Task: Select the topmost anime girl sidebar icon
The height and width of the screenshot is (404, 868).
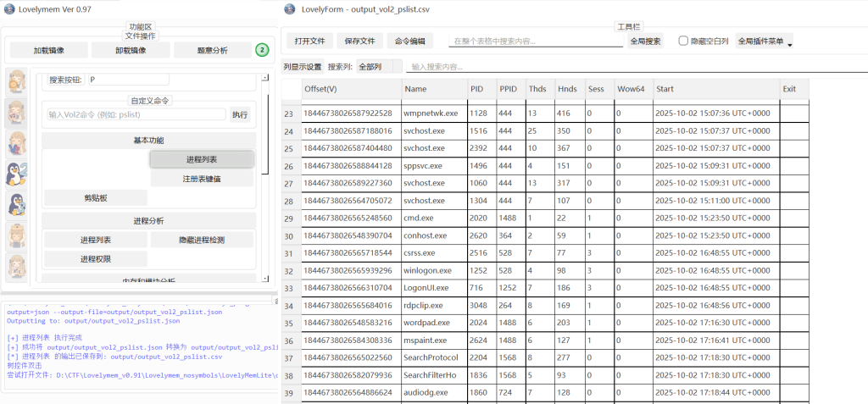Action: [x=17, y=82]
